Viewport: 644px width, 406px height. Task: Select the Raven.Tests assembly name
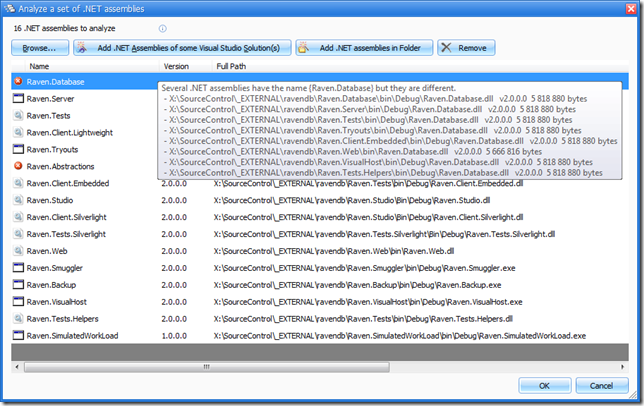coord(48,116)
